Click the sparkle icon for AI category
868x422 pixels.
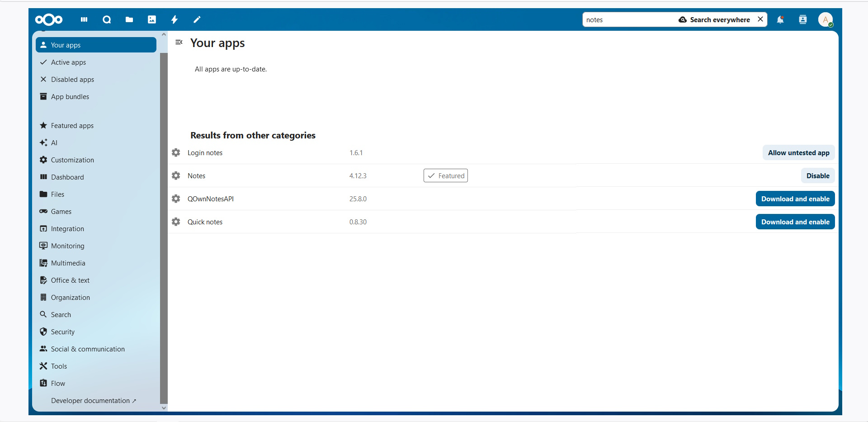[x=43, y=142]
